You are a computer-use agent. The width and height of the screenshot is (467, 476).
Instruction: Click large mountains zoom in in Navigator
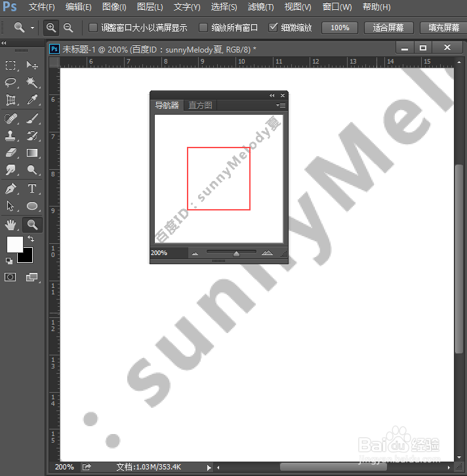point(267,252)
